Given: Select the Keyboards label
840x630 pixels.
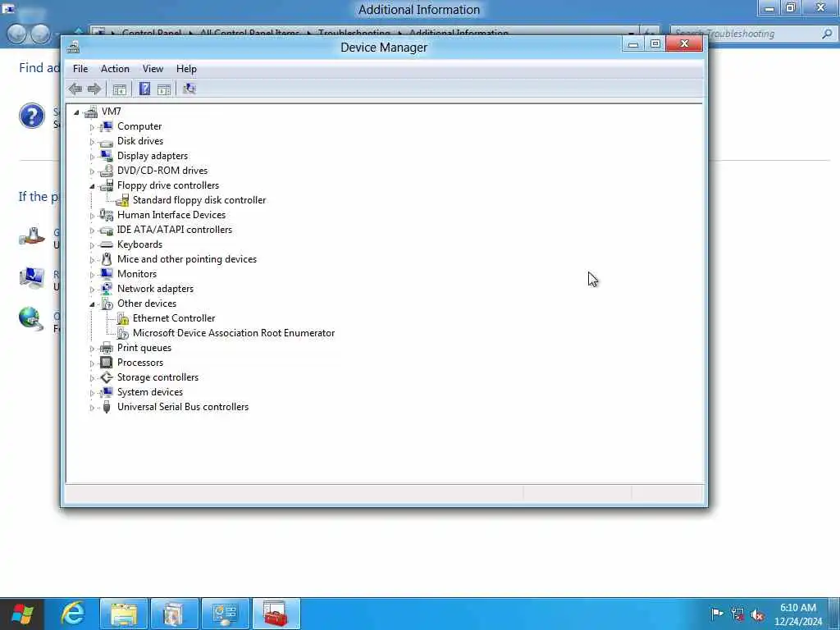Looking at the screenshot, I should click(139, 244).
